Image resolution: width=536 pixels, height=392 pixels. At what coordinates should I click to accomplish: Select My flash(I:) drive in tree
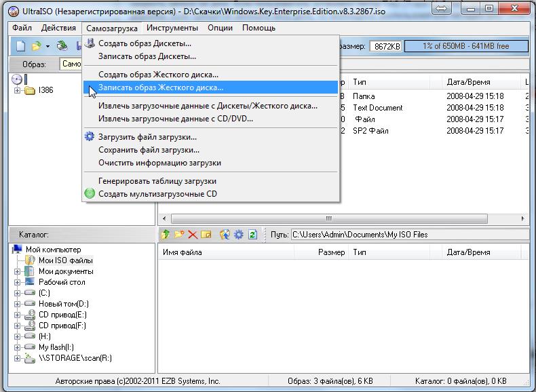[x=56, y=347]
